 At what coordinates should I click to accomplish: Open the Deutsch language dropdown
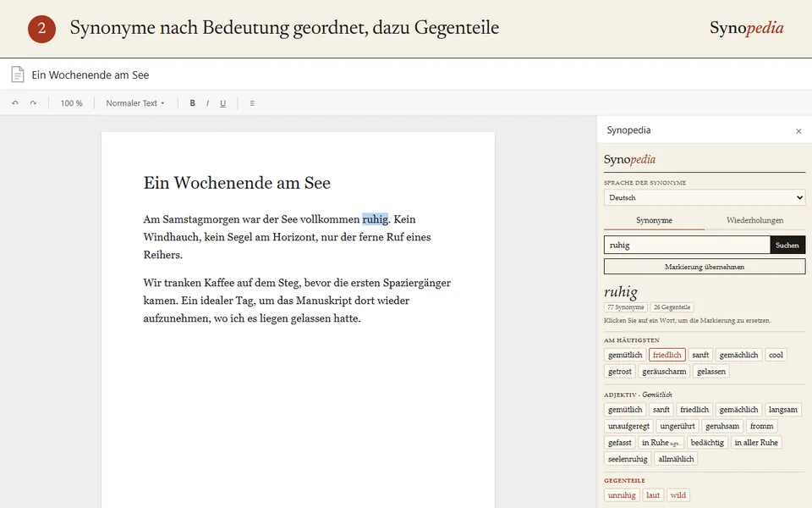tap(705, 197)
